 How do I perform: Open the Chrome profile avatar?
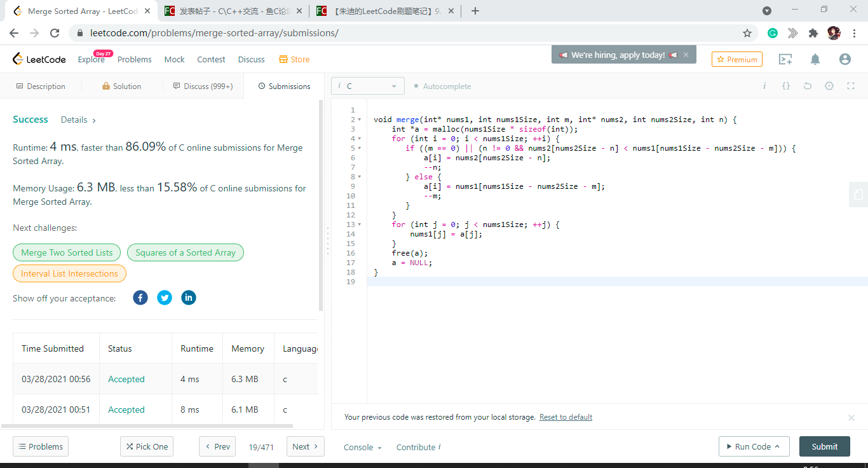pyautogui.click(x=834, y=33)
